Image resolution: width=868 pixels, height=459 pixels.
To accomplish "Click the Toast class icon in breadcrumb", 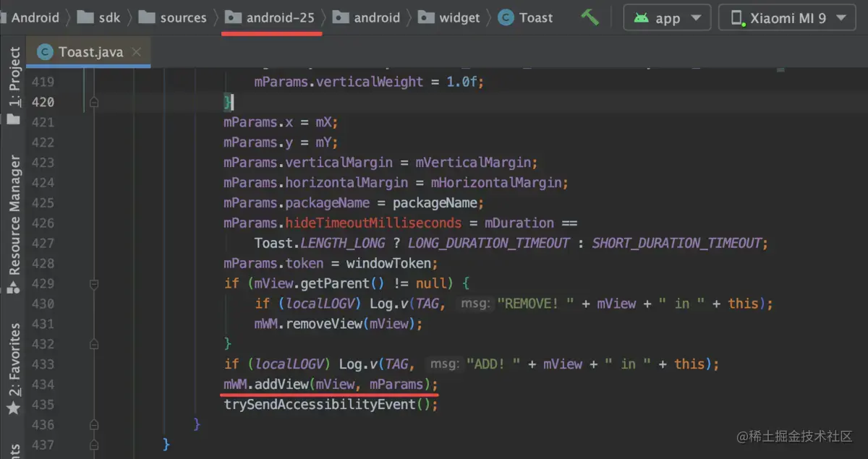I will point(506,17).
